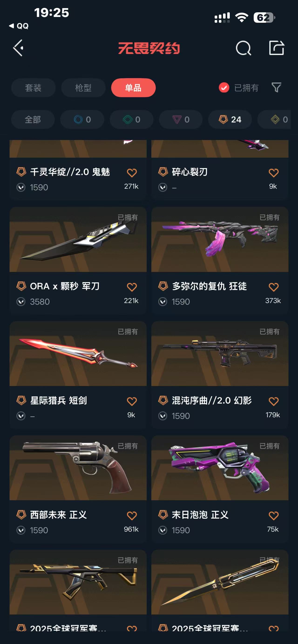Open 星际猎兵 短剑 skin thumbnail

[x=78, y=354]
